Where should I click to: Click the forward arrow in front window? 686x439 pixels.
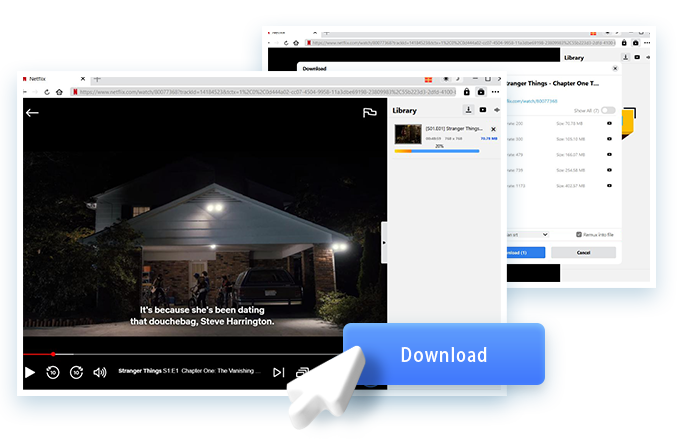tap(35, 92)
